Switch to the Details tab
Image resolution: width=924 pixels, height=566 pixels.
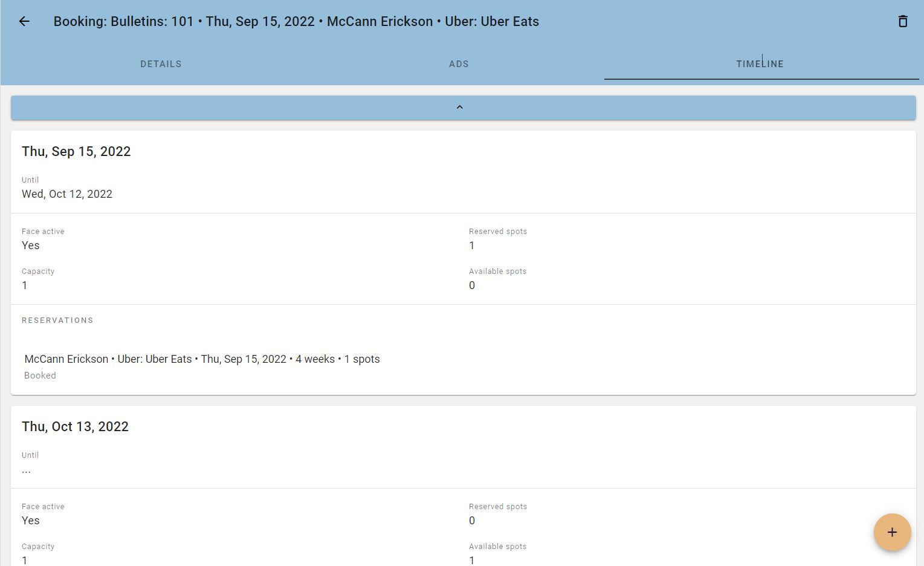pos(161,64)
